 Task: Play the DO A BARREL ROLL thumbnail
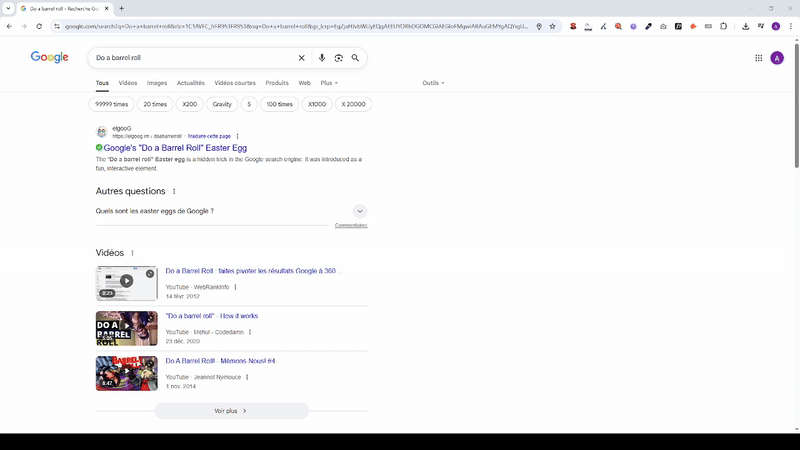(x=127, y=328)
